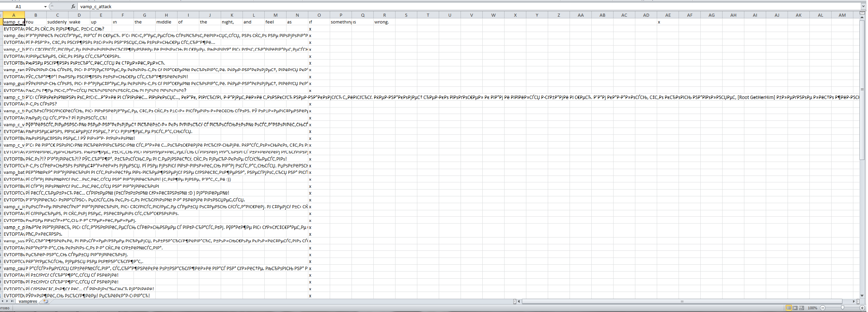Select the vampires sheet tab

28,301
